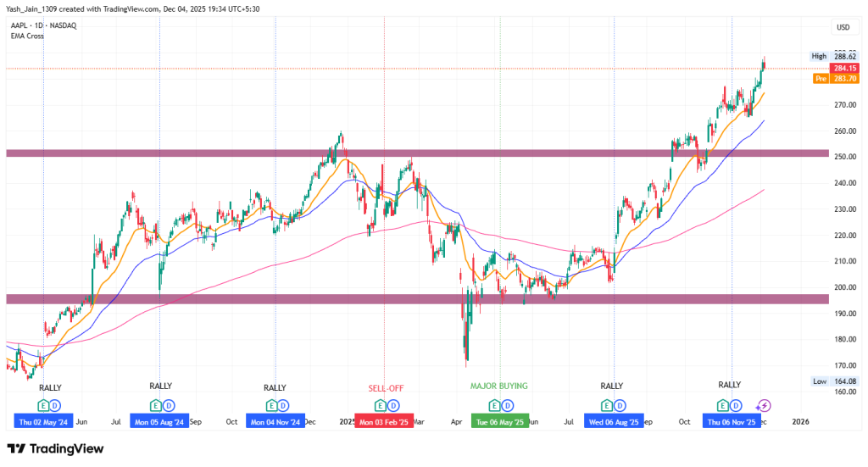Open earnings E icon above Thu 06 Nov '25

[x=722, y=406]
